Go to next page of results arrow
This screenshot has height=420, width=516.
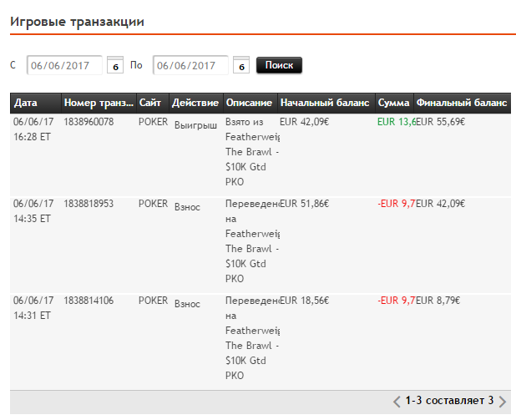(x=502, y=402)
